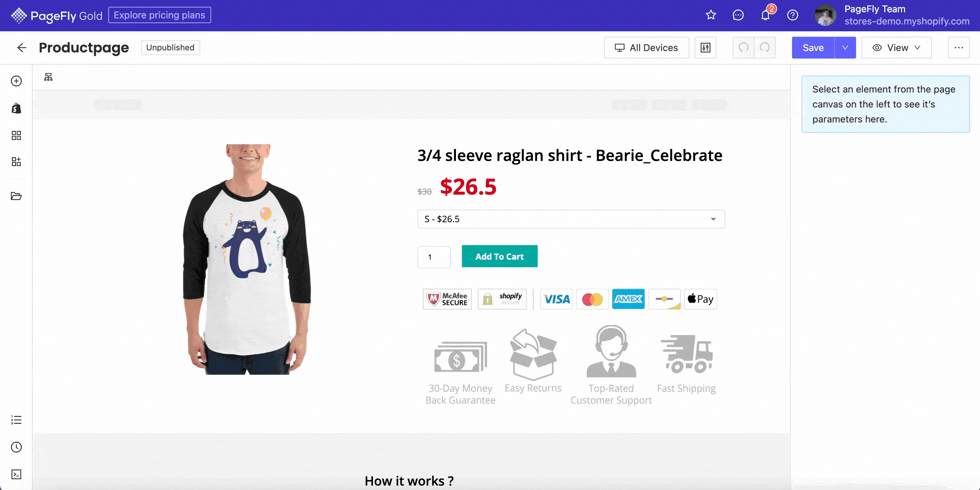
Task: Open the three-dots more options menu
Action: 958,48
